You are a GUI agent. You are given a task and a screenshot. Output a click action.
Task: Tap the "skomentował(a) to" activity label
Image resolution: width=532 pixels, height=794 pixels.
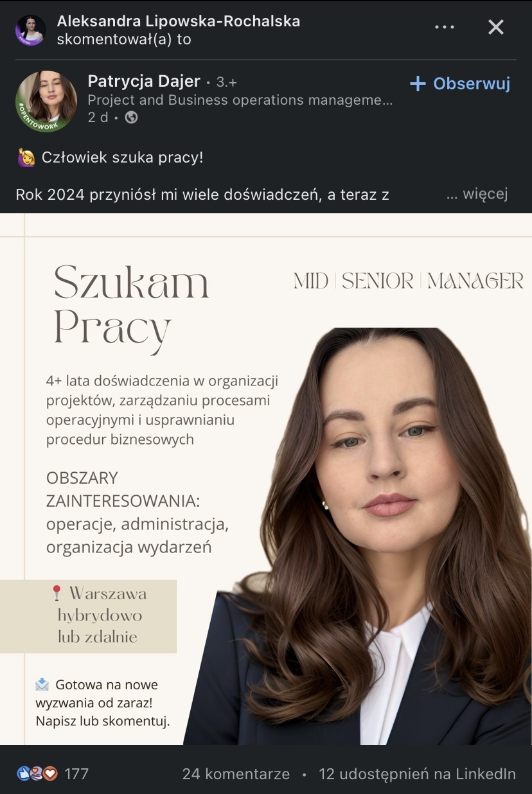[124, 39]
